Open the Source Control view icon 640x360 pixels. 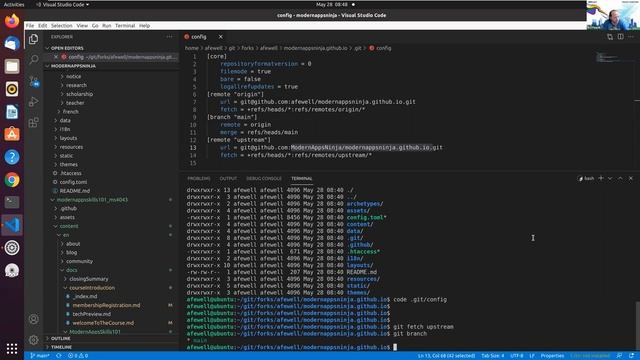[33, 81]
